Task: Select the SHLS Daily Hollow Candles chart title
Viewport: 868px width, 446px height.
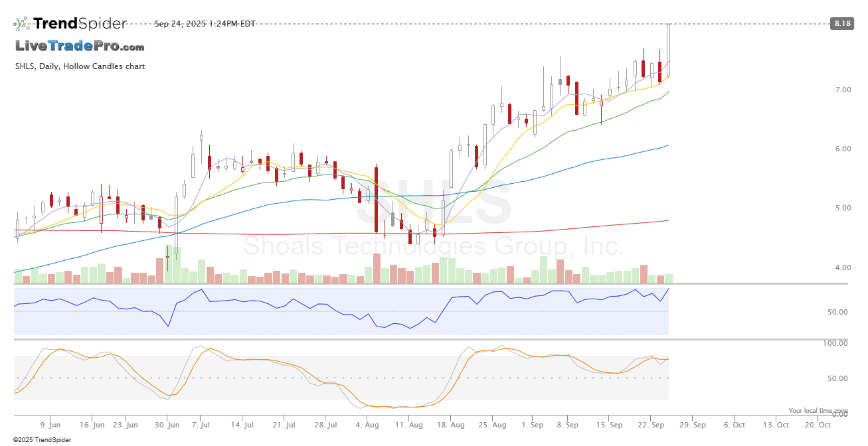Action: click(80, 66)
